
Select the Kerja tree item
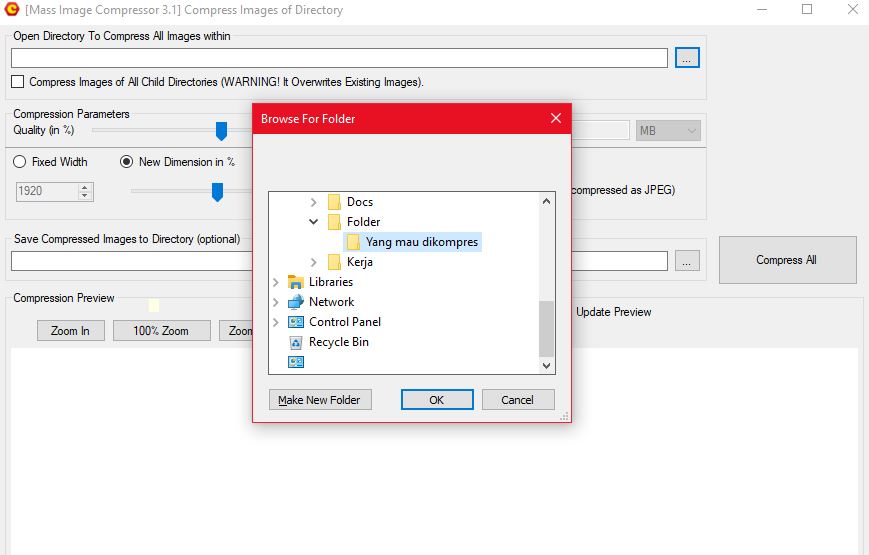[x=360, y=262]
